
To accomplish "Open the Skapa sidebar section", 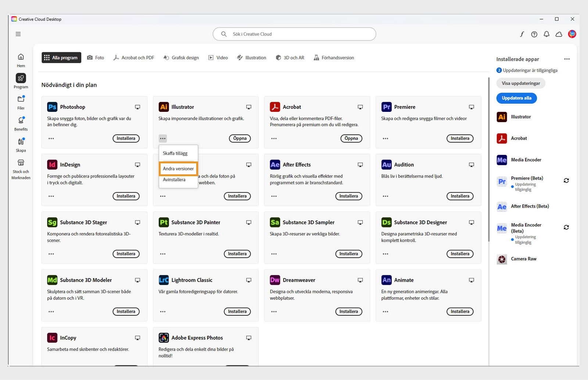I will (x=21, y=145).
